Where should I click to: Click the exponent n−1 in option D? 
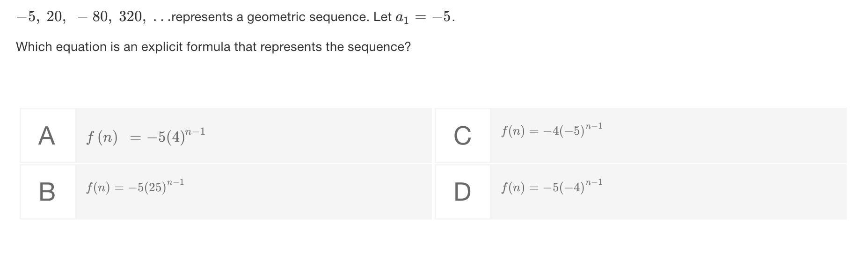pyautogui.click(x=593, y=182)
